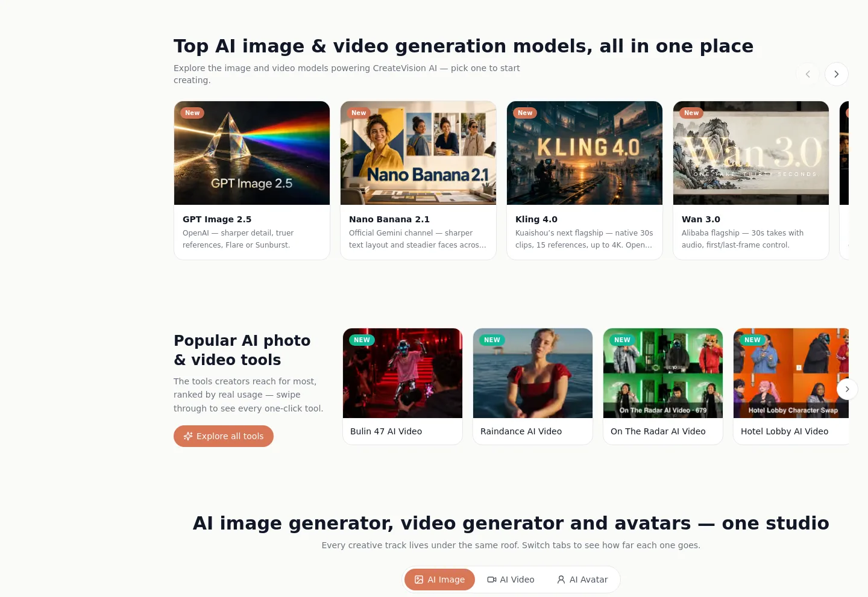The image size is (868, 597).
Task: Click NEW badge on On The Radar card
Action: 622,340
